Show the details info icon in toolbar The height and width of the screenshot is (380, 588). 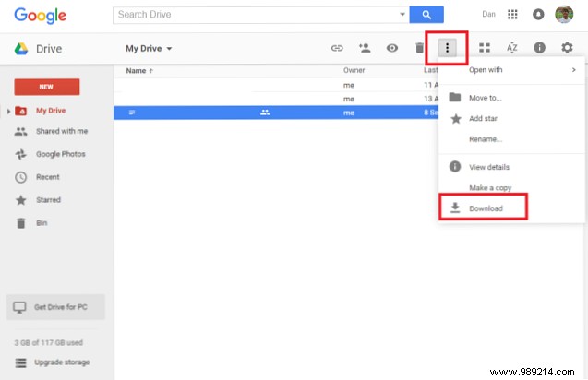coord(539,48)
